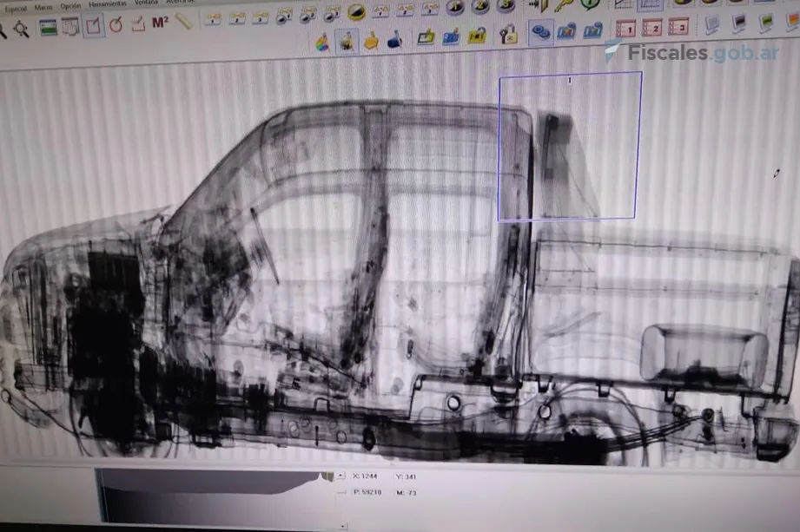Open the Herramientas menu
The height and width of the screenshot is (532, 800).
tap(107, 3)
